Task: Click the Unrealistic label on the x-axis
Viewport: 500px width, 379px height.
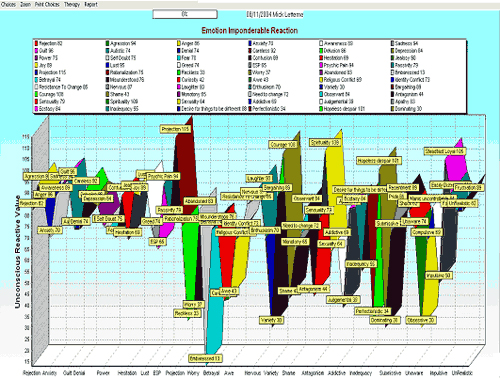Action: click(462, 373)
